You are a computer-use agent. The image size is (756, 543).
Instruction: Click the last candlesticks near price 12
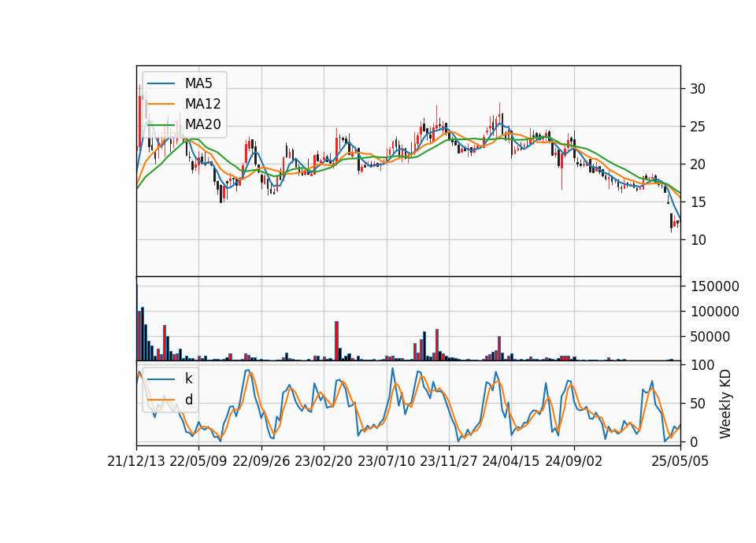click(x=675, y=222)
